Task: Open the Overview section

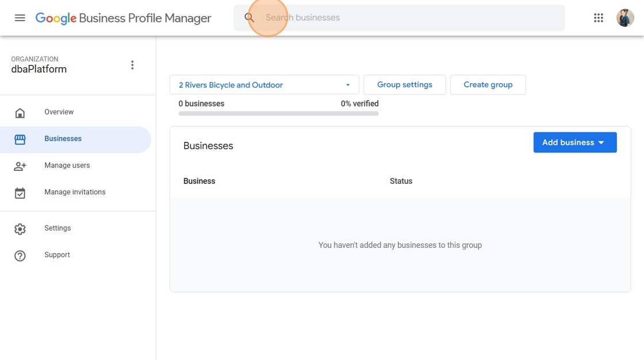Action: (59, 112)
